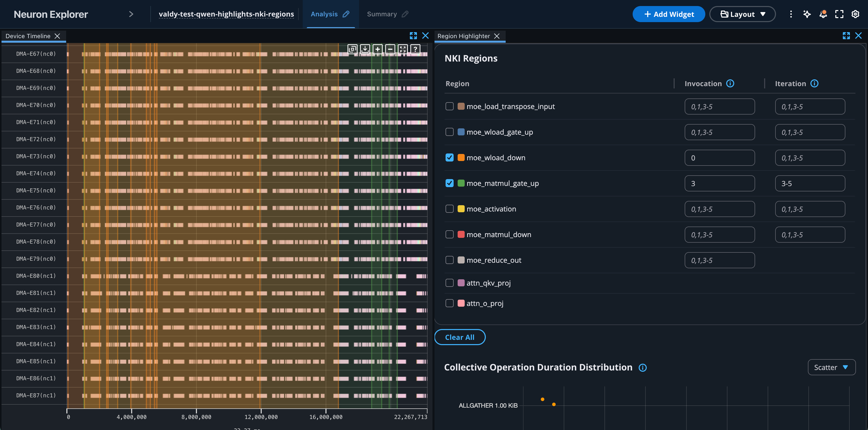Close the Device Timeline panel with the X beside its expand icon
The height and width of the screenshot is (430, 868).
[x=425, y=36]
